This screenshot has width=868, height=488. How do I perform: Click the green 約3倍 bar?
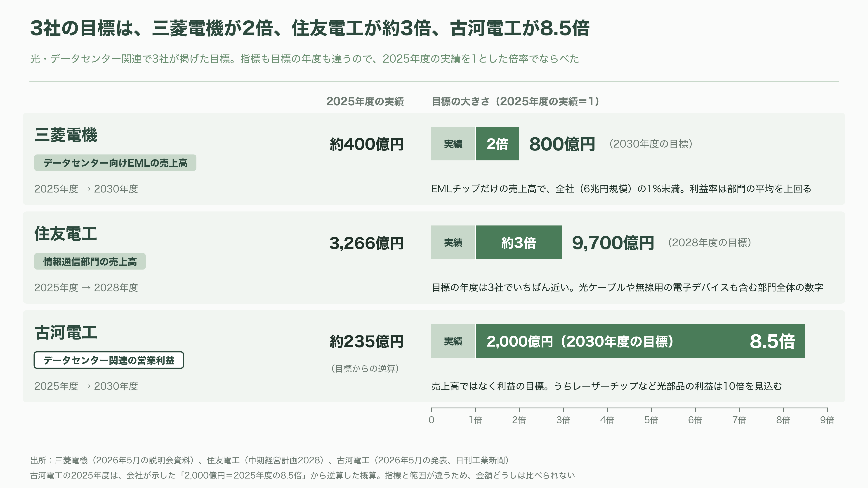click(x=519, y=242)
